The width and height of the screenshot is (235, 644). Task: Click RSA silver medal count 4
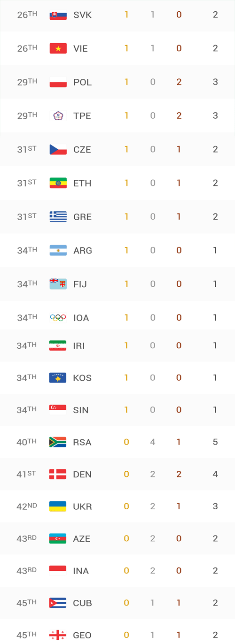pyautogui.click(x=153, y=442)
